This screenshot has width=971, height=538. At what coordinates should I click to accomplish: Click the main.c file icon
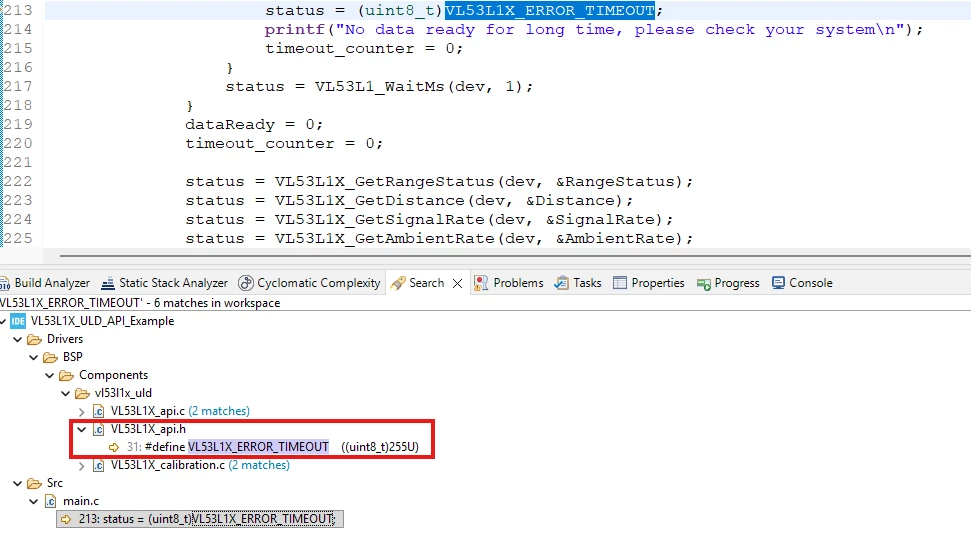point(51,501)
